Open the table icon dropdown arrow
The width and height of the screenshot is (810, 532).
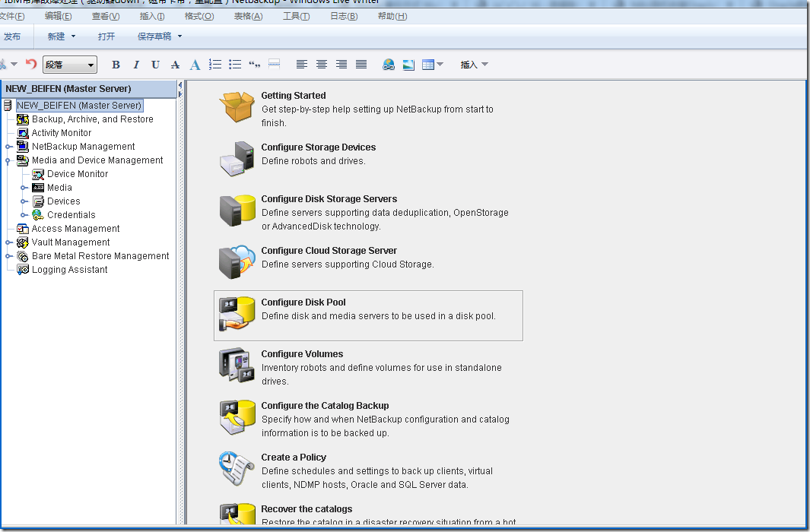[440, 65]
